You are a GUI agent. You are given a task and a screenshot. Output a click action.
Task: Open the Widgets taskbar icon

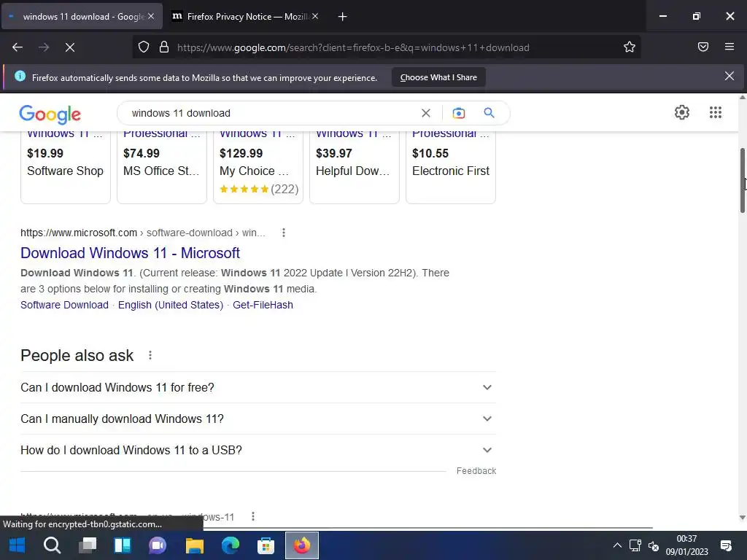pos(123,545)
